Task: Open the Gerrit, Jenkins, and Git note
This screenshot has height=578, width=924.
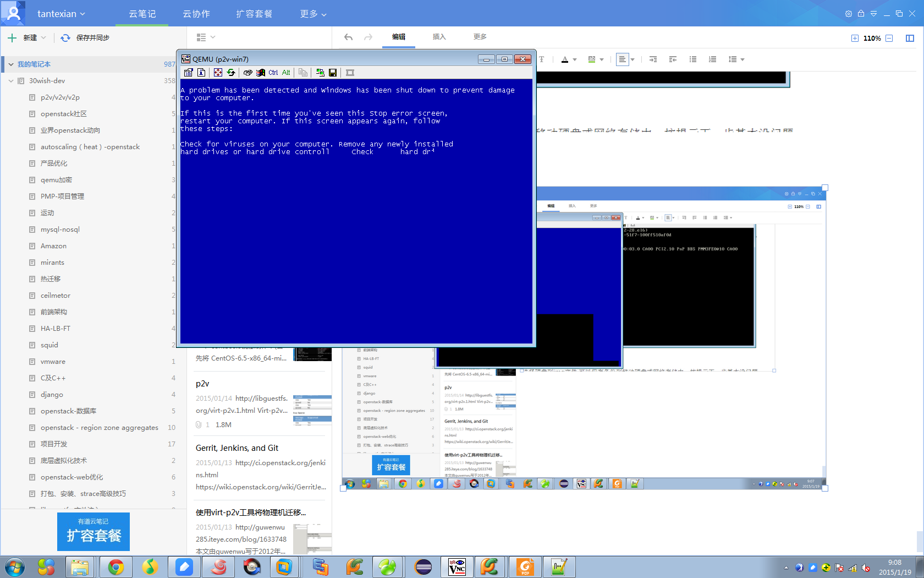Action: 260,467
